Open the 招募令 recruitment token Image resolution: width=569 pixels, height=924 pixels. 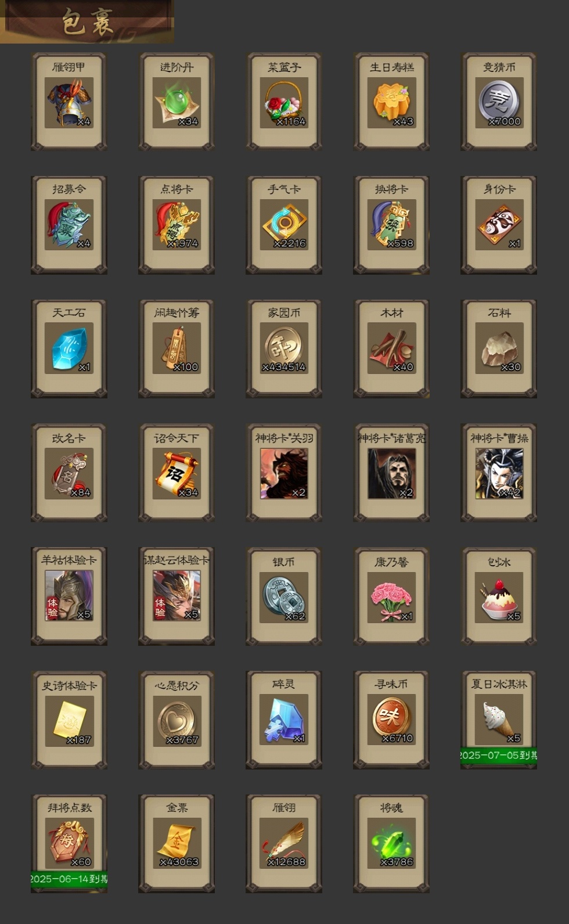tap(69, 225)
